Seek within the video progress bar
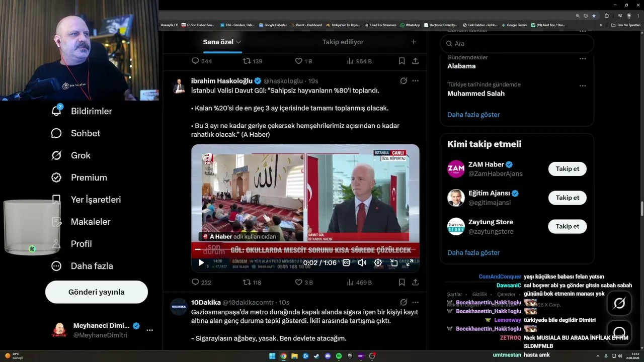Screen dimensions: 644x362 305,250
